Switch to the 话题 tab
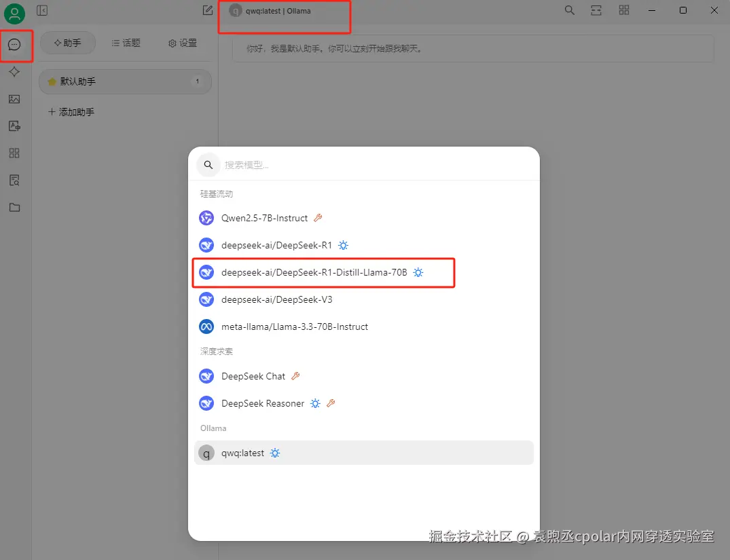Image resolution: width=730 pixels, height=560 pixels. click(x=126, y=43)
